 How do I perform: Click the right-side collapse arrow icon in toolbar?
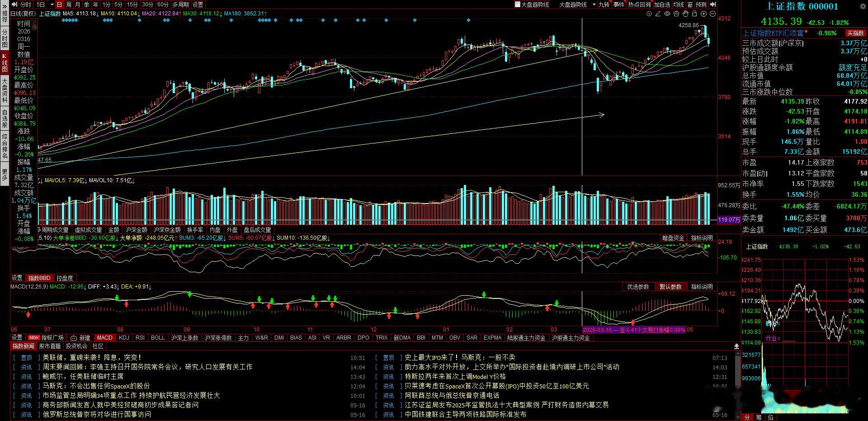(x=713, y=5)
